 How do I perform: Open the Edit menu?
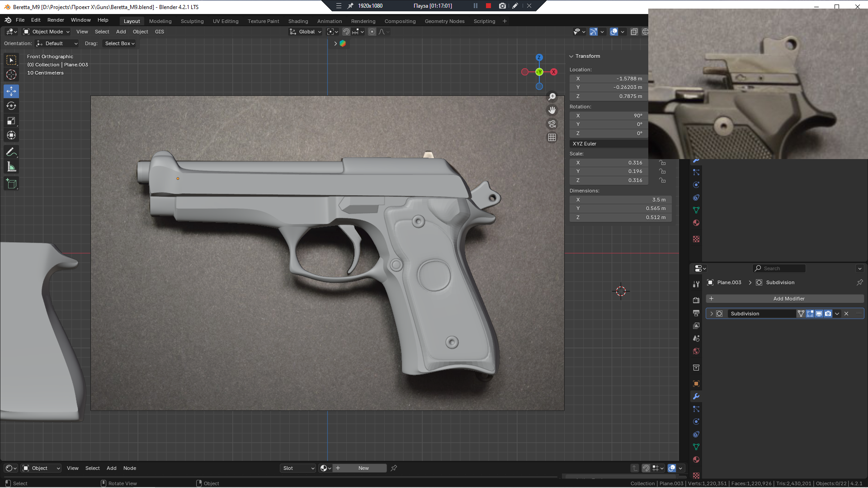(x=36, y=20)
